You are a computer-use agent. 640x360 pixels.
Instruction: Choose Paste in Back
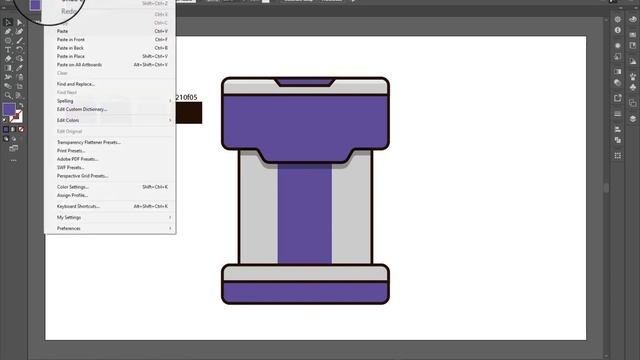pos(111,48)
